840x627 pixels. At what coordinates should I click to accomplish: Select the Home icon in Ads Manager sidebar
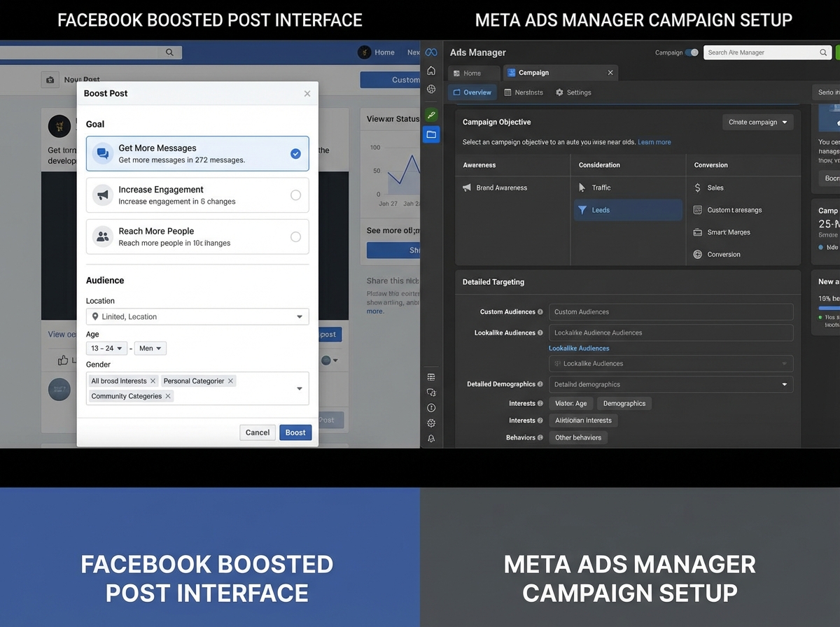431,71
